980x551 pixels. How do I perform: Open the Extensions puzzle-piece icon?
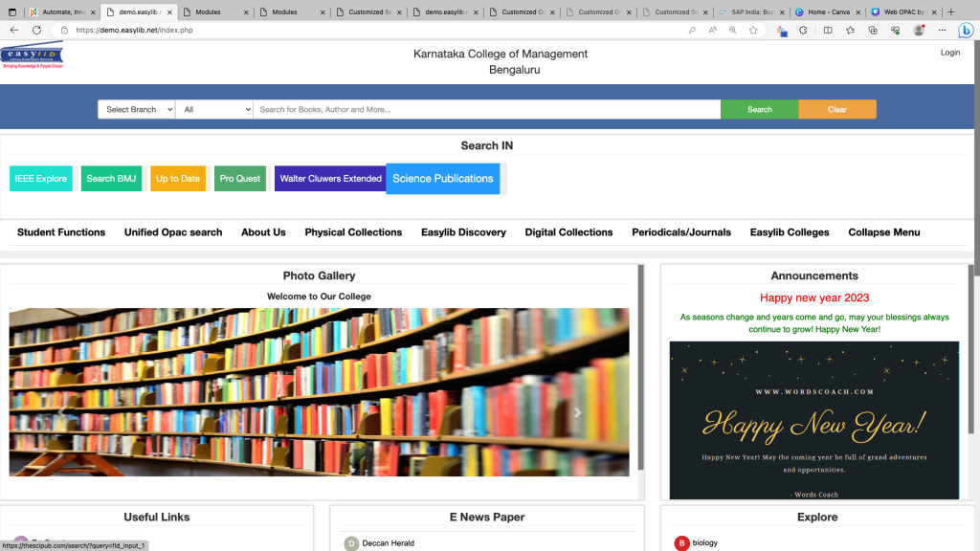pyautogui.click(x=803, y=30)
